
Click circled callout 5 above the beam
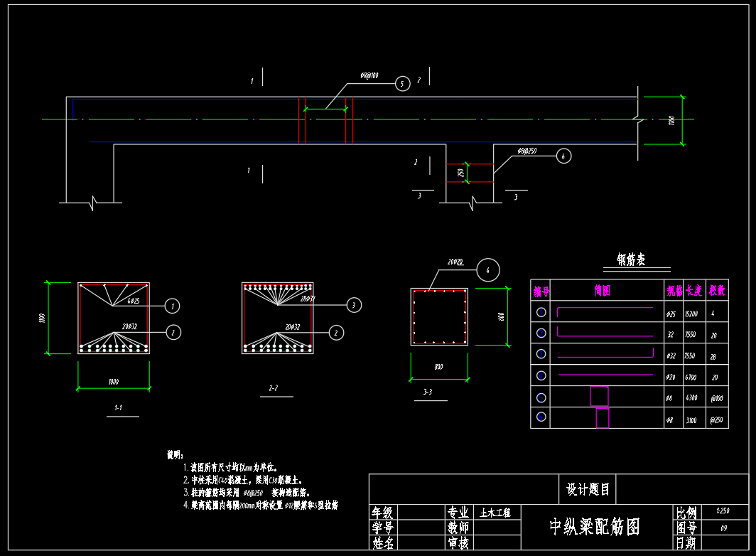[402, 84]
